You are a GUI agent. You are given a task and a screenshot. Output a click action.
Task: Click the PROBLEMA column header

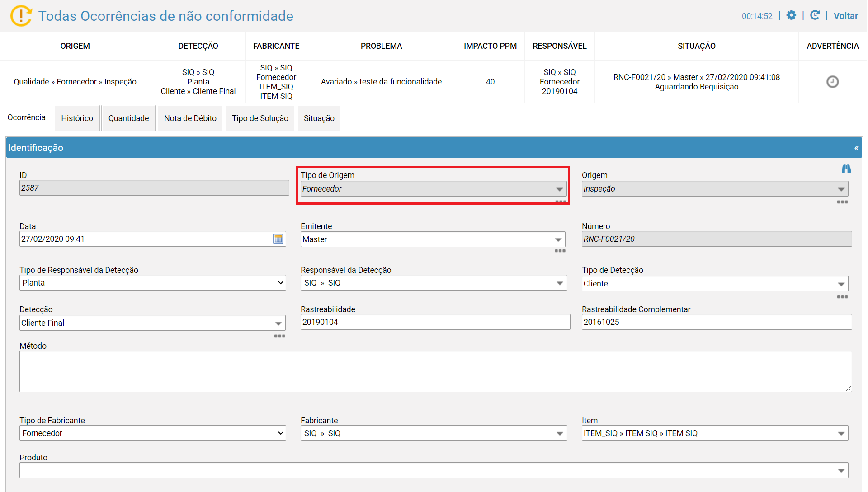click(381, 46)
